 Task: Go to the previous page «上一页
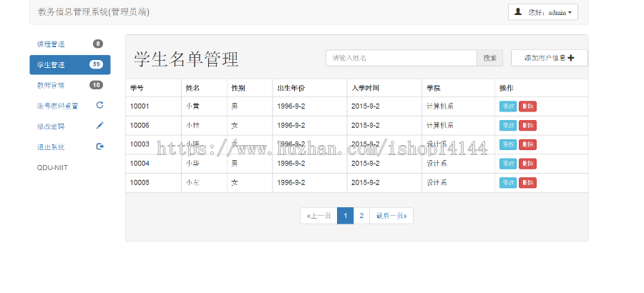[318, 216]
